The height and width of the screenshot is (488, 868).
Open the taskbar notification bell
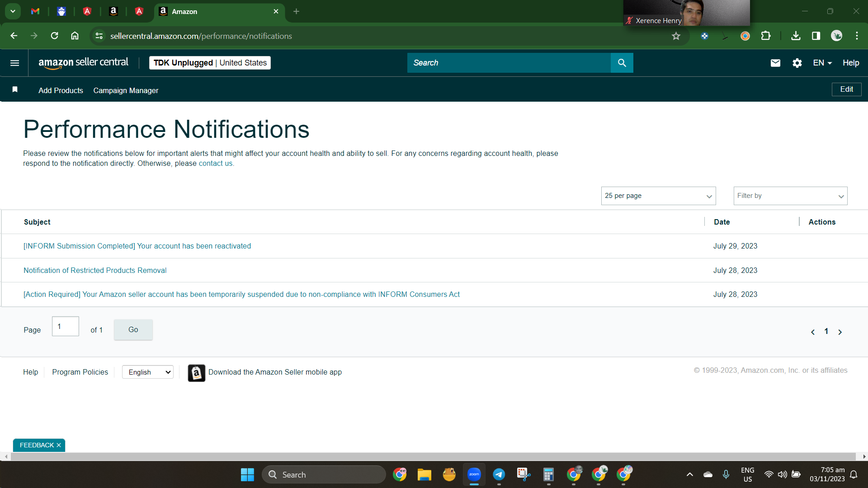point(854,474)
